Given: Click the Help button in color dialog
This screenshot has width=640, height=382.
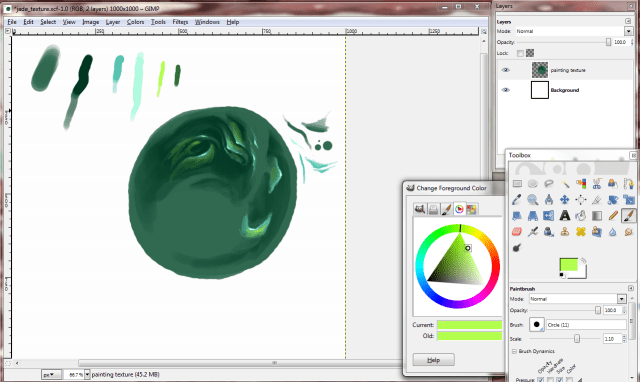Looking at the screenshot, I should (x=433, y=360).
